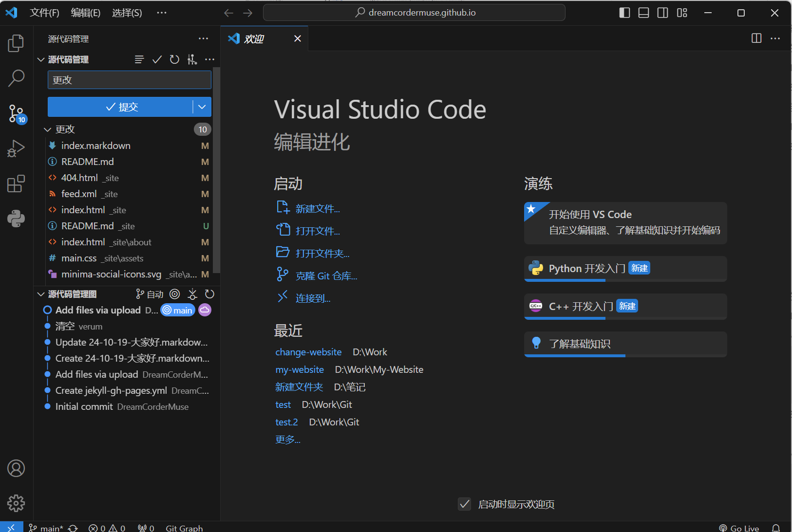Click 克隆 Git 仓库... link

point(326,276)
